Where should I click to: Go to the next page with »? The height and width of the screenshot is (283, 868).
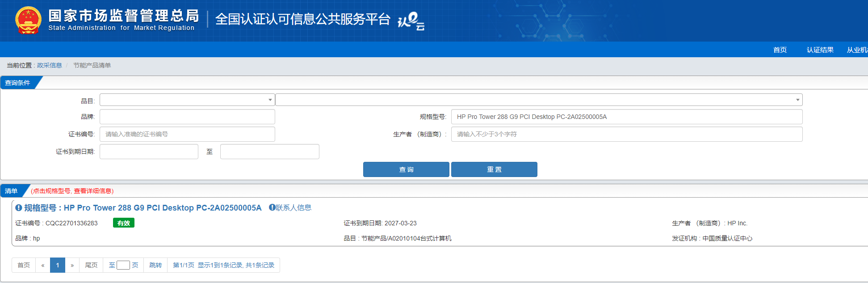pos(72,265)
